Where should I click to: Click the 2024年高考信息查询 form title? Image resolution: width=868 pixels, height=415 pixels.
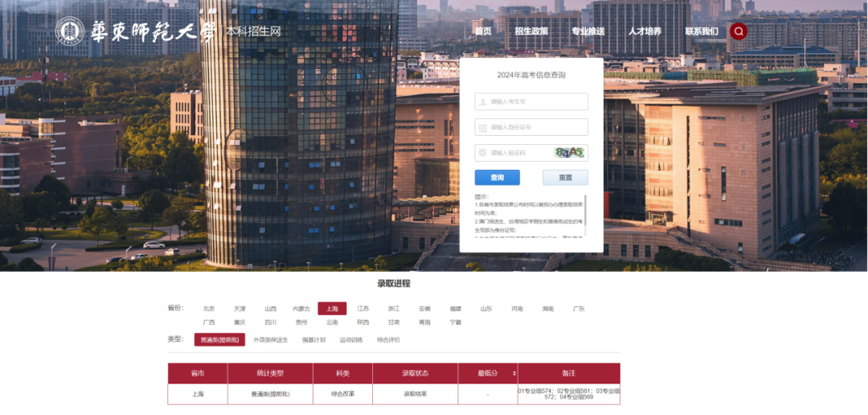pyautogui.click(x=531, y=75)
